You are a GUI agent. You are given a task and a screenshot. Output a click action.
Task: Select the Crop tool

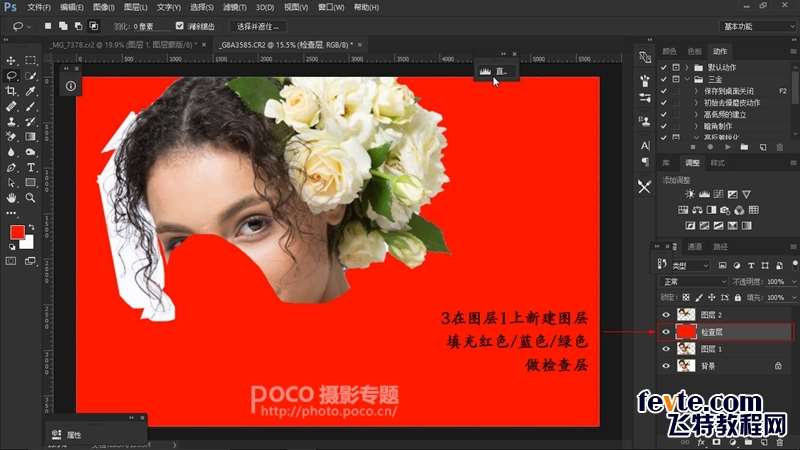pos(11,91)
